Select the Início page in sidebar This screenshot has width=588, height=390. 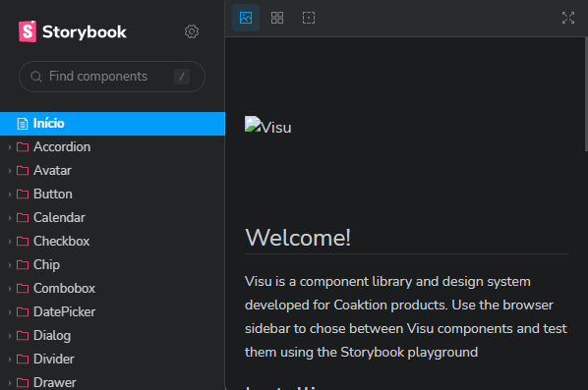click(x=112, y=124)
